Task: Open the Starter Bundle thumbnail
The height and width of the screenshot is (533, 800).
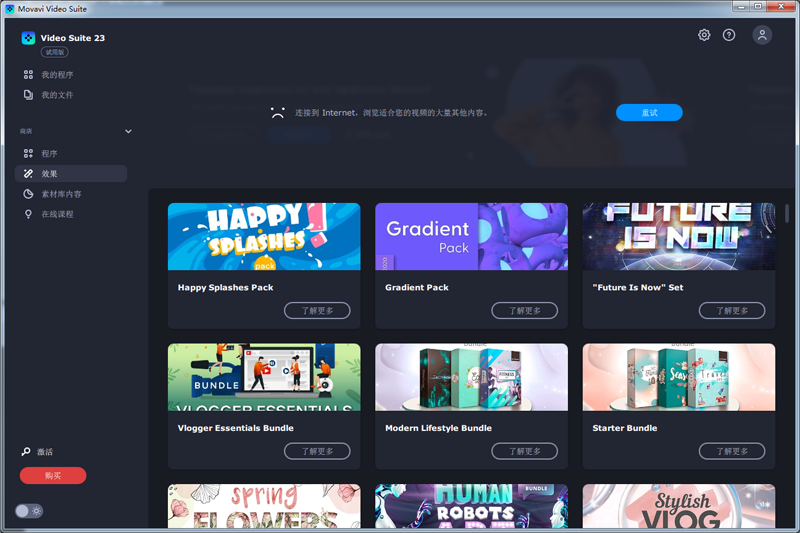Action: tap(679, 377)
